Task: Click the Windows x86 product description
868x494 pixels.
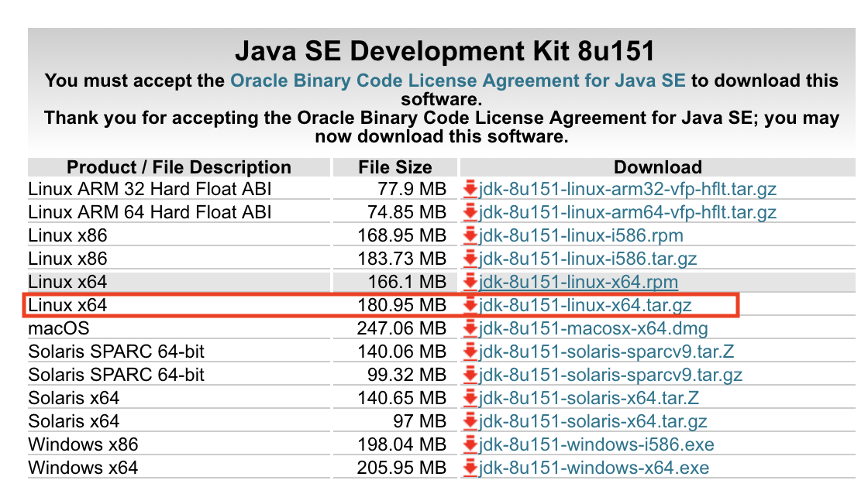Action: 83,444
